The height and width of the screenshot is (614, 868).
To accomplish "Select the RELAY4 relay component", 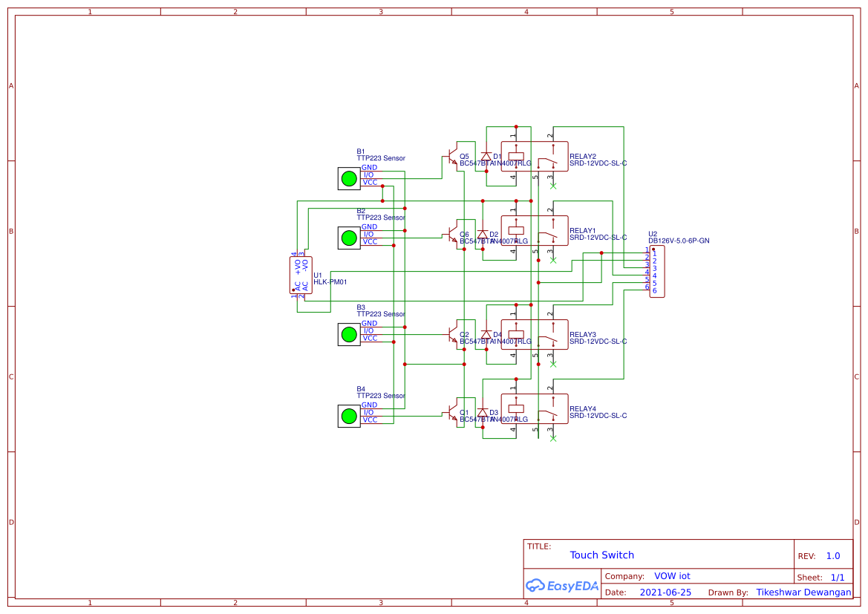I will coord(535,409).
